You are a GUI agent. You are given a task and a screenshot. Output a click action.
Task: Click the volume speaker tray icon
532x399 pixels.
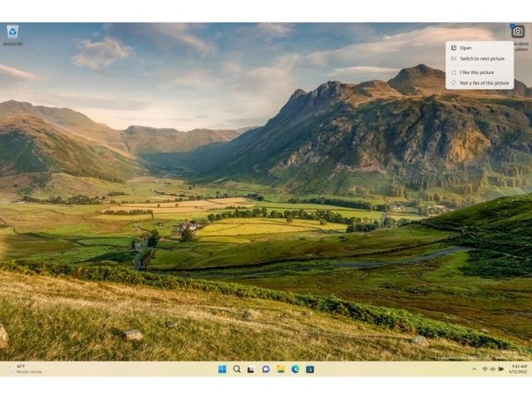[x=492, y=369]
